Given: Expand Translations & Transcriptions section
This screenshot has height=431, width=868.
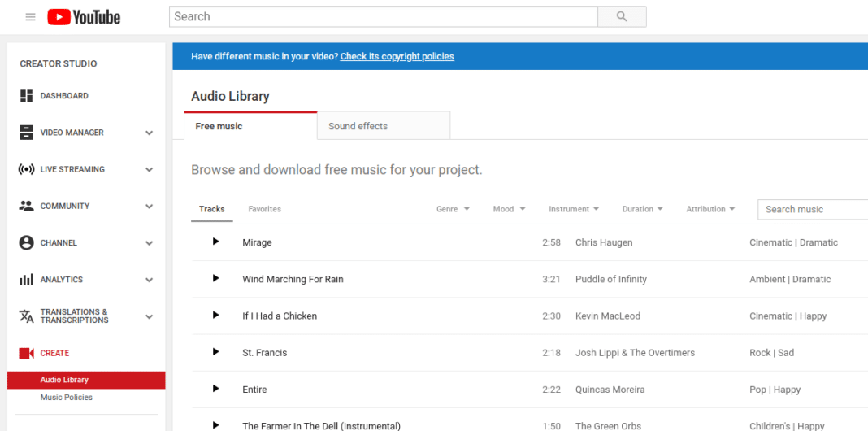Looking at the screenshot, I should point(149,317).
